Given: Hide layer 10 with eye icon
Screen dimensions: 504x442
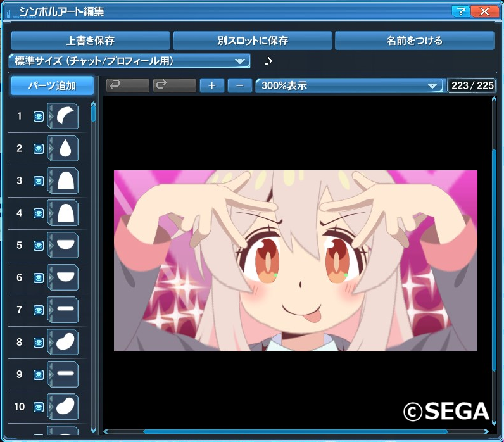Looking at the screenshot, I should coord(39,407).
